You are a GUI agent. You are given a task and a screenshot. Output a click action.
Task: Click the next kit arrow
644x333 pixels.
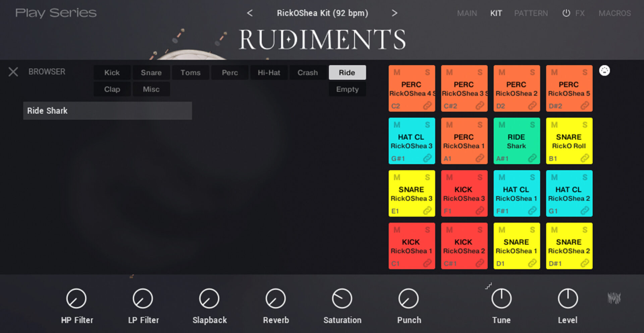(x=395, y=13)
